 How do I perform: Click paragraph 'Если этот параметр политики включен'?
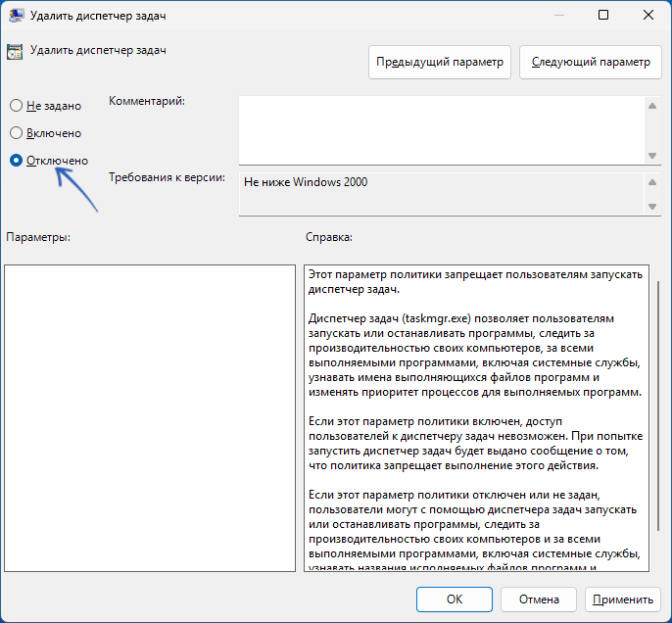475,443
